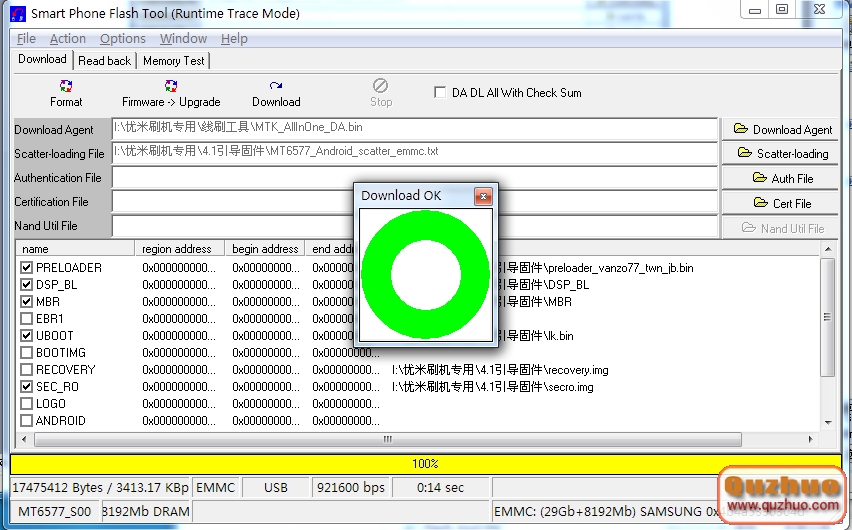Select the secro.img file path

(x=492, y=387)
